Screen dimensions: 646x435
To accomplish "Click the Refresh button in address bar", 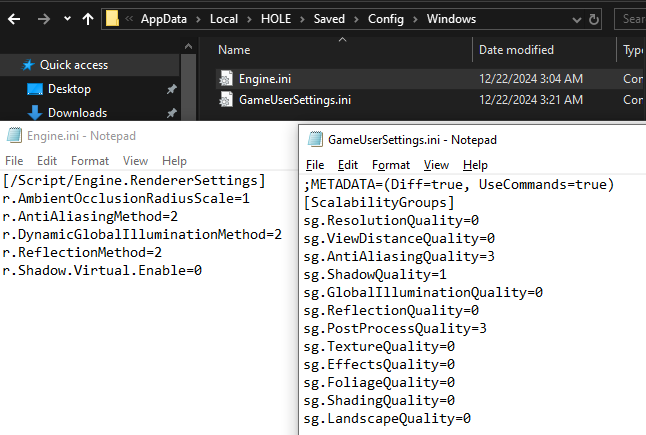I will pyautogui.click(x=595, y=18).
